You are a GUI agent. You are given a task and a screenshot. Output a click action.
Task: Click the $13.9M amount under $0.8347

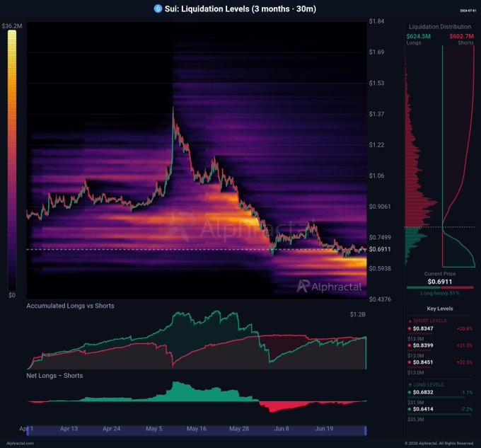[x=416, y=339]
